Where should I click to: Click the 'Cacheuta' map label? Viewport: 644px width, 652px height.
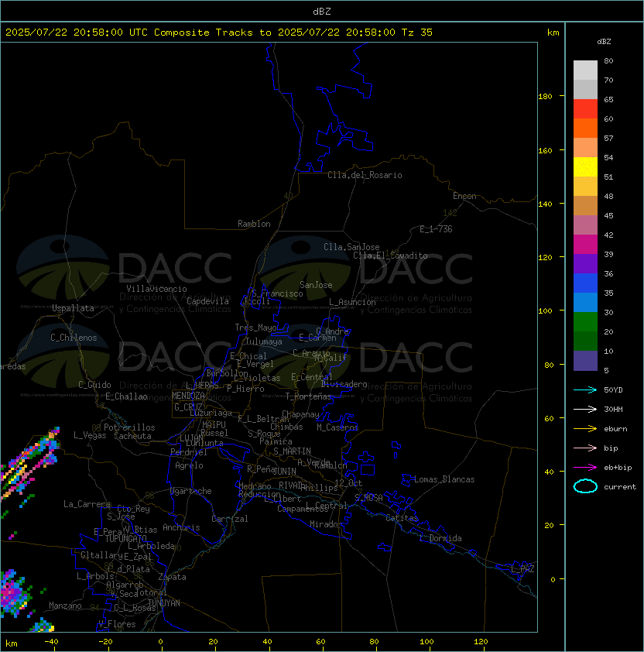[x=132, y=436]
